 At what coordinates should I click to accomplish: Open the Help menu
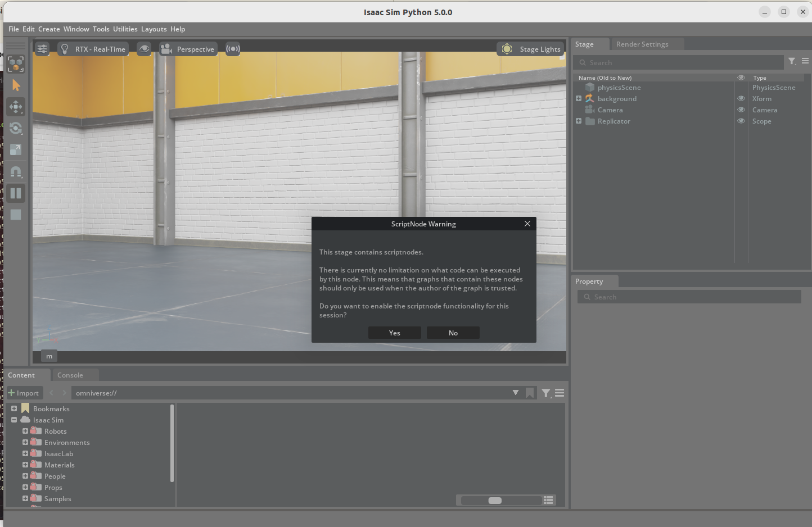[178, 29]
